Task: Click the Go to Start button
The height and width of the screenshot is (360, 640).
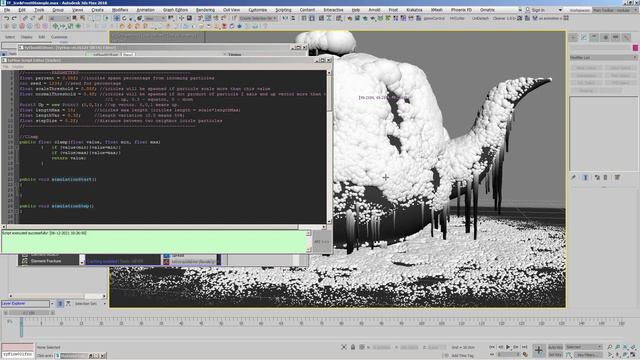Action: pyautogui.click(x=492, y=347)
